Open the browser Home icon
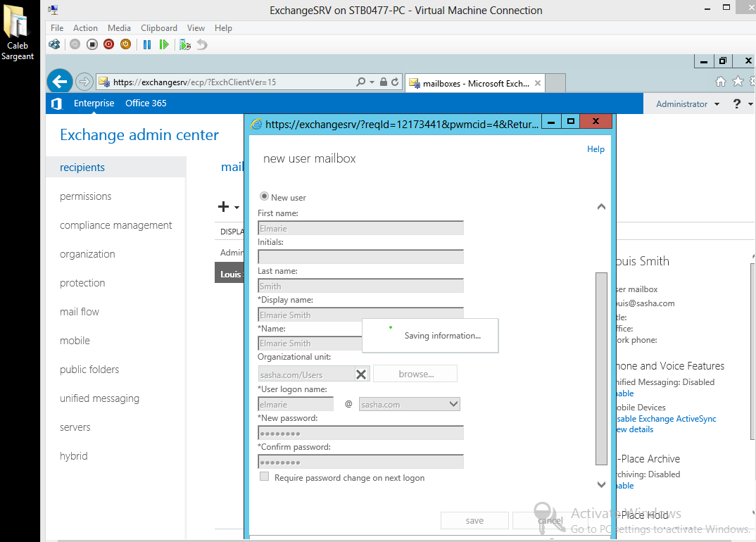 (x=720, y=82)
